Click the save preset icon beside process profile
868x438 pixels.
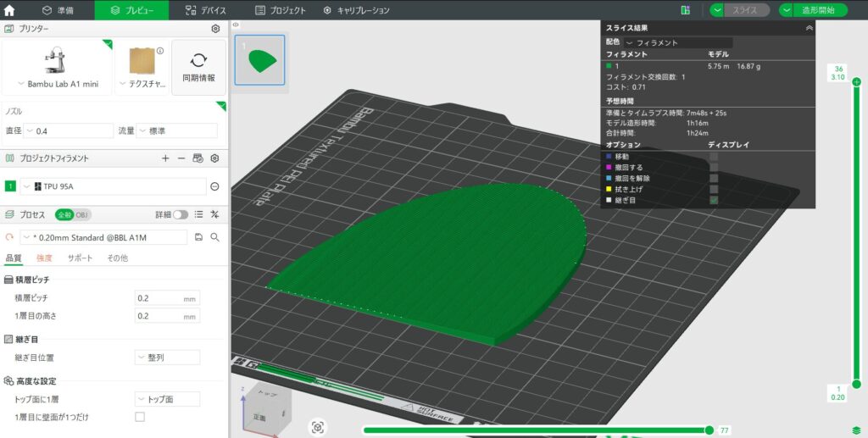pos(198,237)
